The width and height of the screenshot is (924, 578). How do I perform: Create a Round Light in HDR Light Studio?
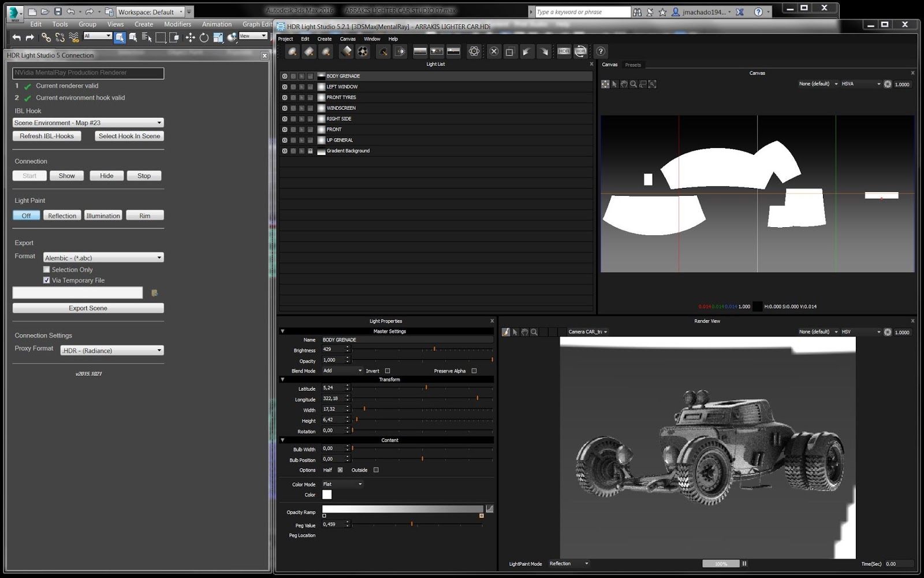pos(293,51)
